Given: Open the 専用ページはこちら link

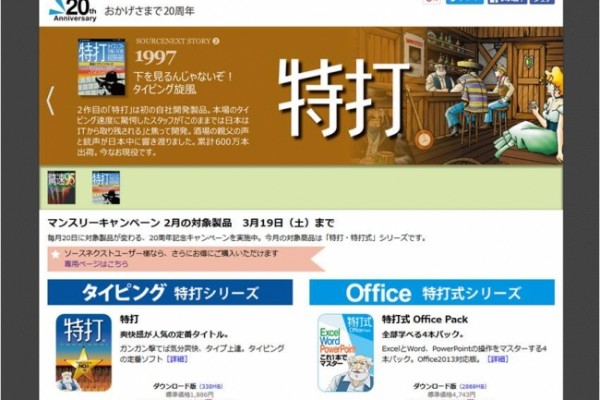Looking at the screenshot, I should [96, 264].
